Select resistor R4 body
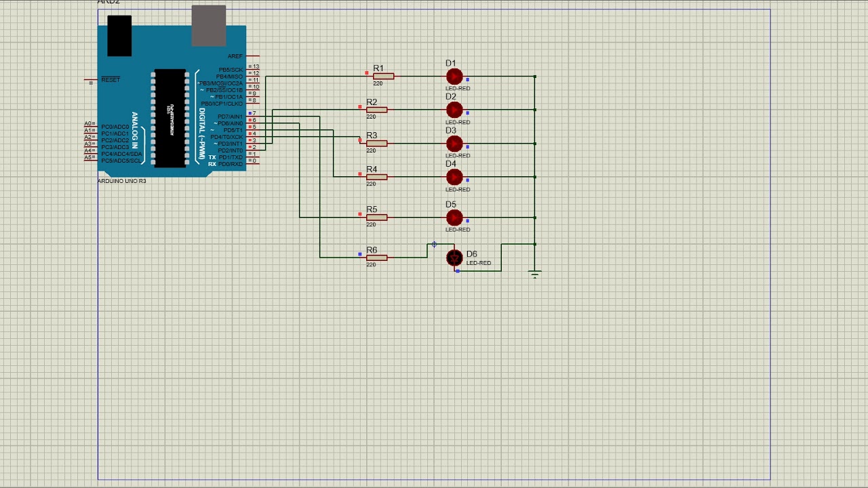Viewport: 868px width, 488px height. [376, 177]
